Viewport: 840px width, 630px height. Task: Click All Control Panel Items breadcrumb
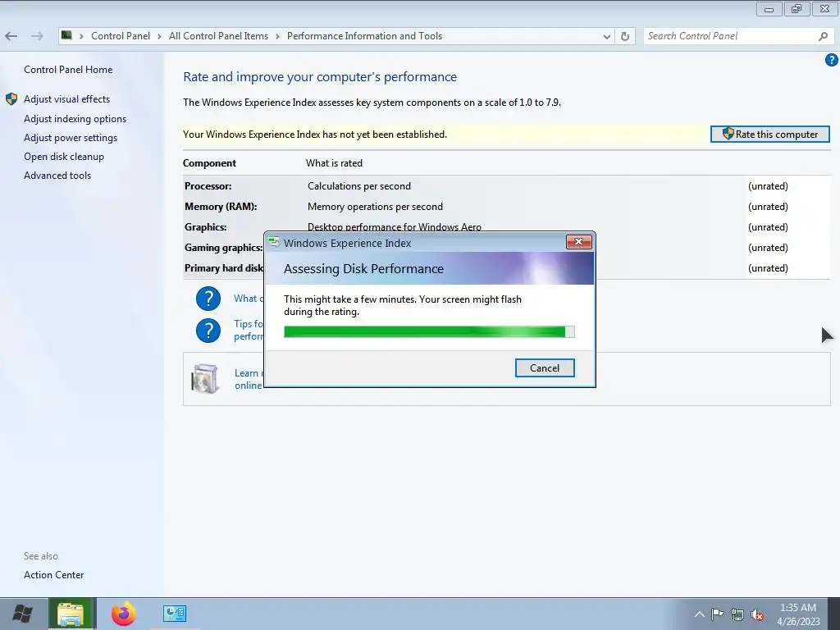[218, 36]
